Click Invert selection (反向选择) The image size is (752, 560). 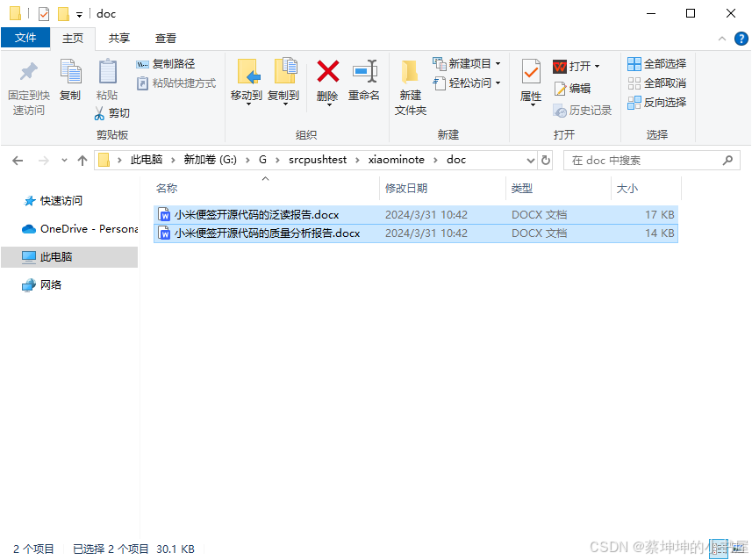coord(657,102)
